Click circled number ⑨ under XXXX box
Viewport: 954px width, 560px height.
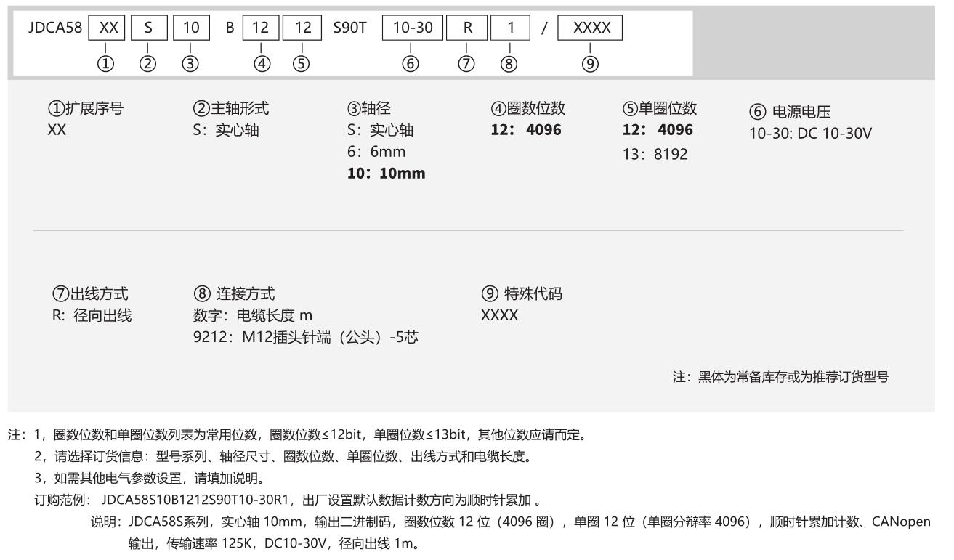(x=591, y=64)
